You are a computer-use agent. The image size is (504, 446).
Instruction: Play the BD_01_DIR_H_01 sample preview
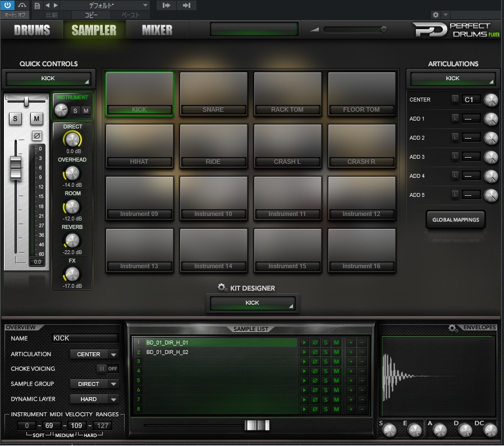point(304,342)
